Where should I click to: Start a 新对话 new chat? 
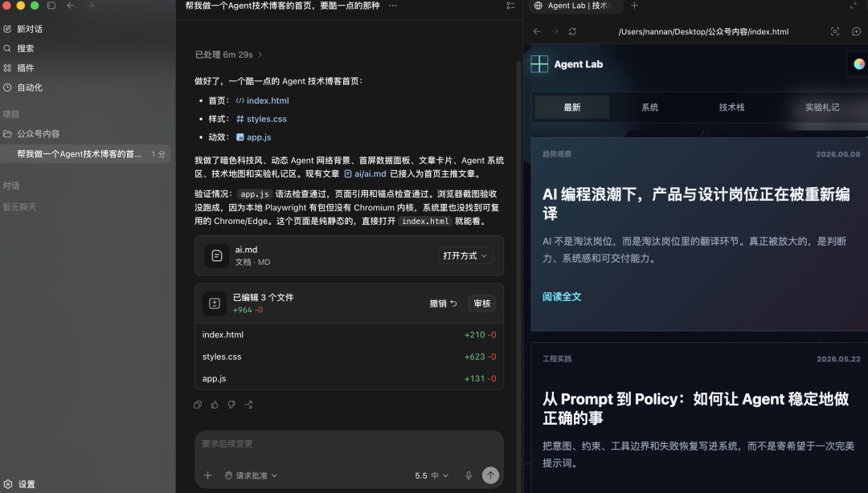(23, 29)
